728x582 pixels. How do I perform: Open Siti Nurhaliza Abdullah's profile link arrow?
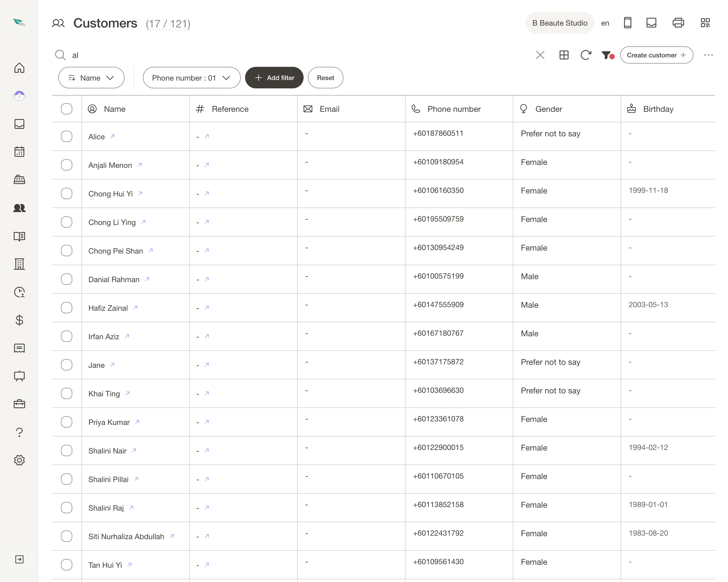coord(171,536)
